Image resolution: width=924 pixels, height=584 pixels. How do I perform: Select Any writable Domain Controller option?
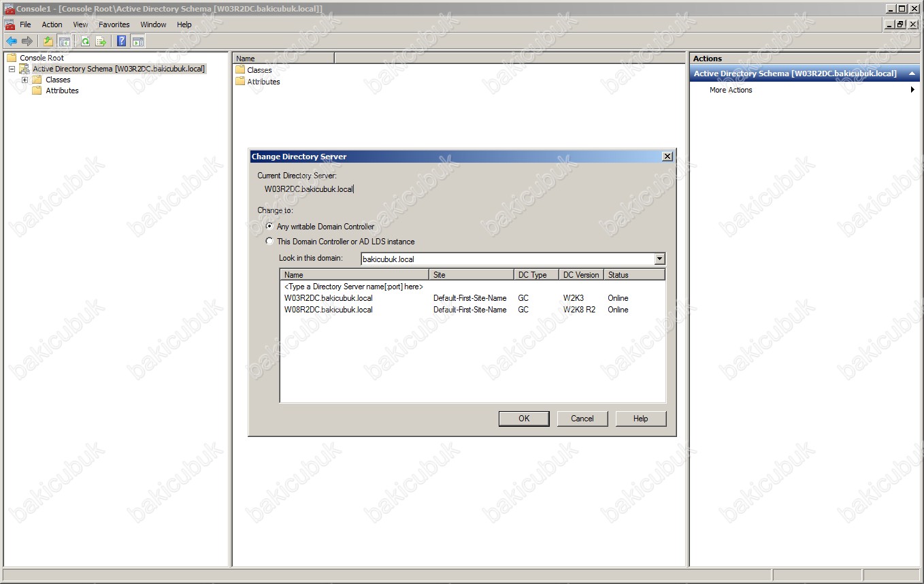[x=270, y=227]
